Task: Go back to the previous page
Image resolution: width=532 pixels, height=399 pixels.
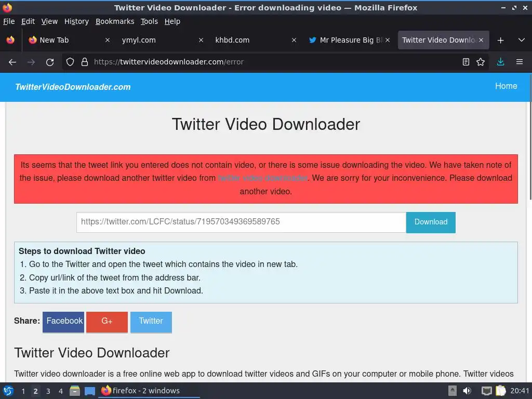Action: pos(12,62)
